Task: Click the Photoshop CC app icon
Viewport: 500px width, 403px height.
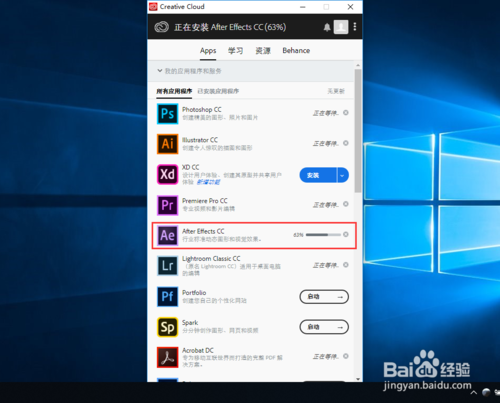Action: click(167, 114)
